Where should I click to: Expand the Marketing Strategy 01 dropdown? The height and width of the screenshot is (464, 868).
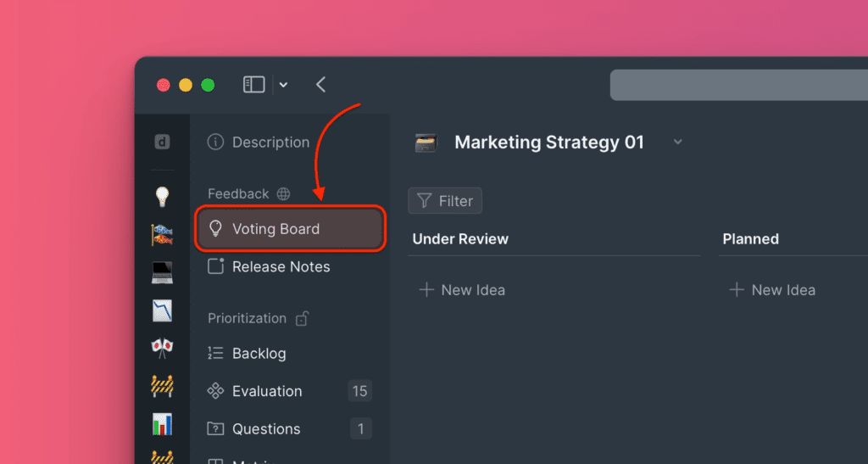[677, 143]
